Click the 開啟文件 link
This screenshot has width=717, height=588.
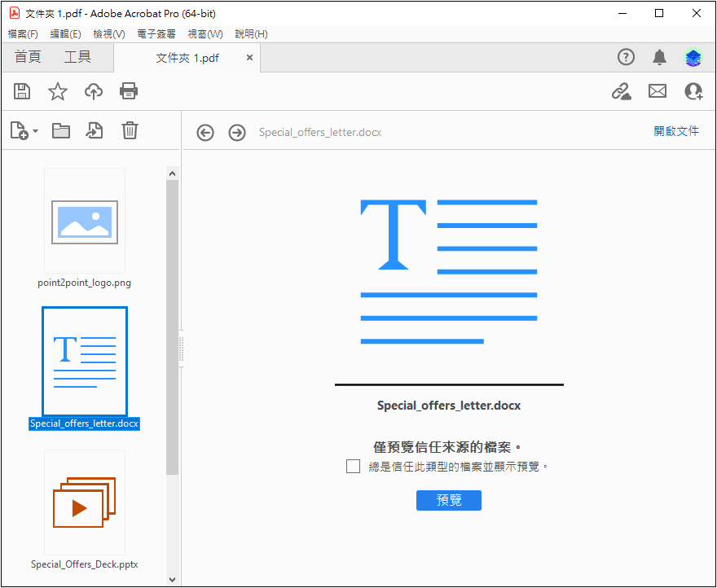point(675,131)
